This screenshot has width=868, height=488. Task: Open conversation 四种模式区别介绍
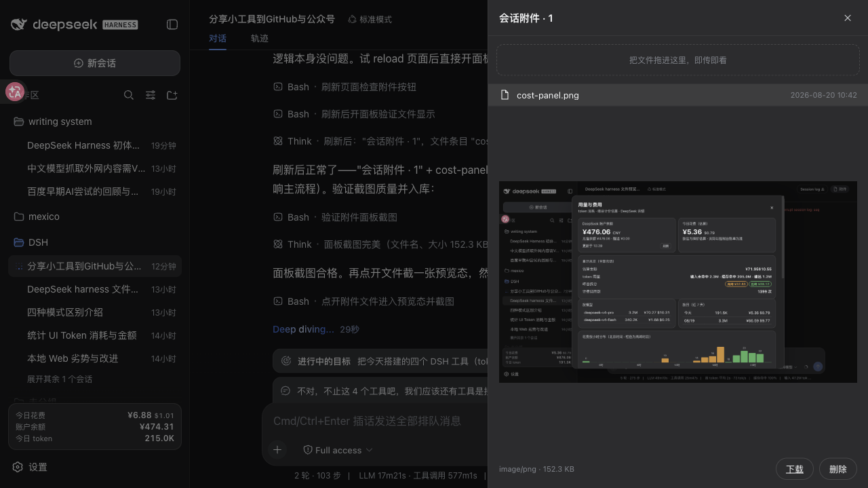click(x=95, y=312)
